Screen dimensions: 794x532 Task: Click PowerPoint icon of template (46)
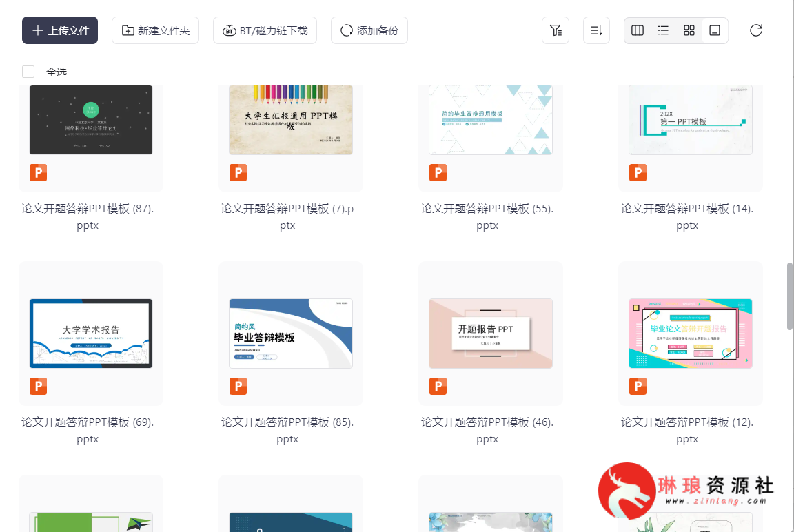[438, 386]
